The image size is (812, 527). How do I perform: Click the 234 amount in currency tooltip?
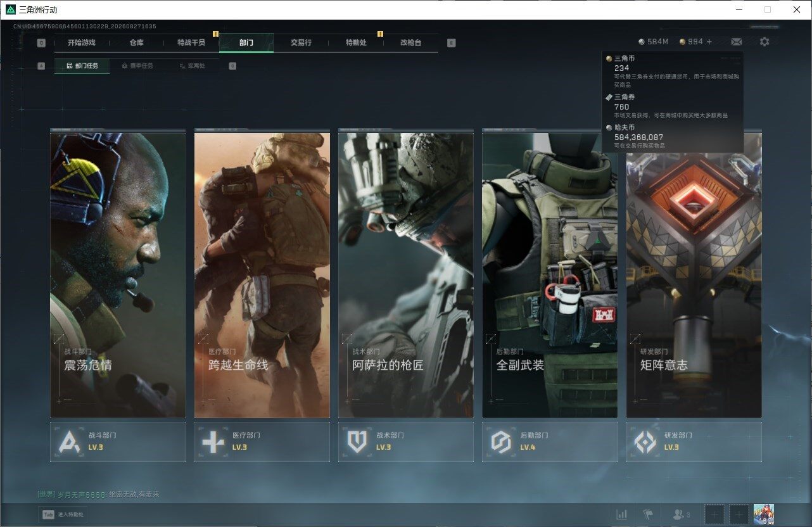pyautogui.click(x=622, y=68)
